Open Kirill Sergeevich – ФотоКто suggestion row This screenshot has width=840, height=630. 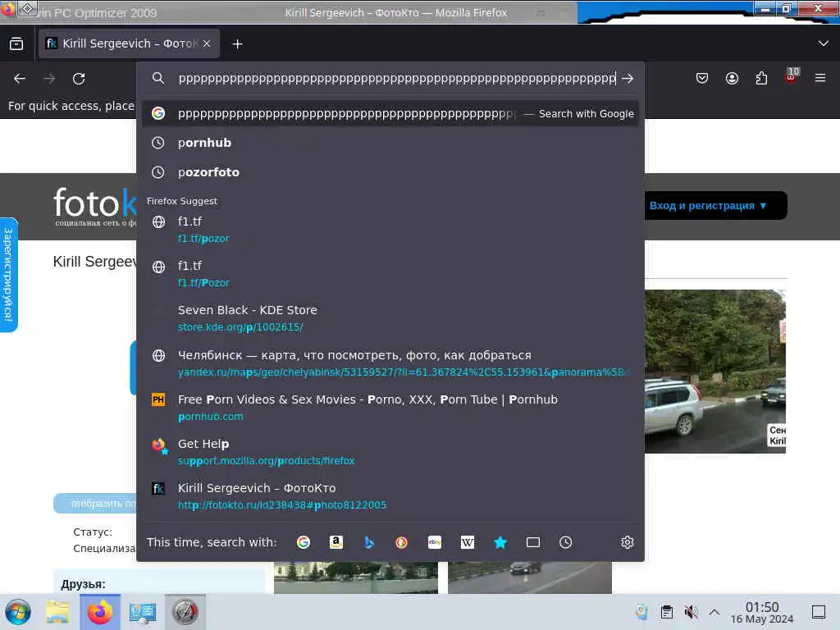[390, 496]
